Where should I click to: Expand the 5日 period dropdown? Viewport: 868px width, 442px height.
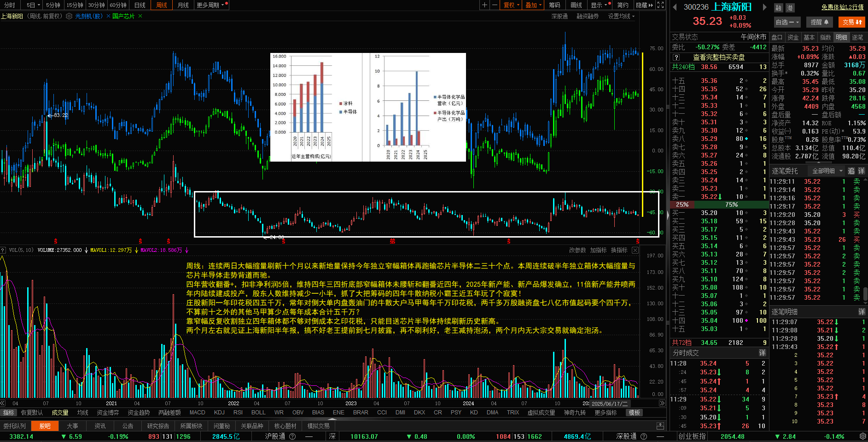33,5
